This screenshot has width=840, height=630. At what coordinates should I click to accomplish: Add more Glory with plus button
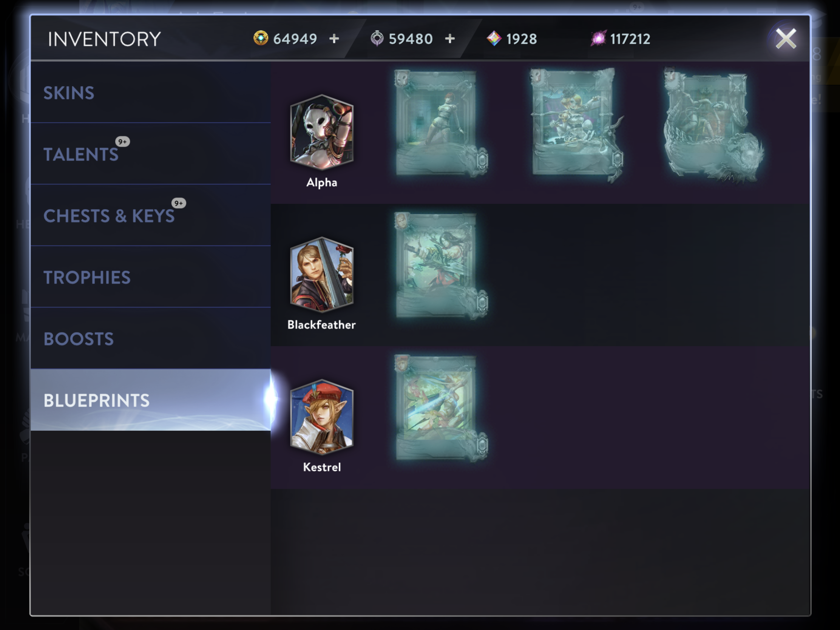tap(334, 39)
